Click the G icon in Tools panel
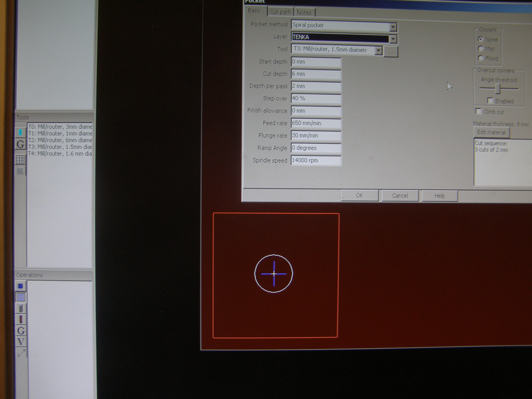Screen dimensions: 532x399 [x=20, y=144]
